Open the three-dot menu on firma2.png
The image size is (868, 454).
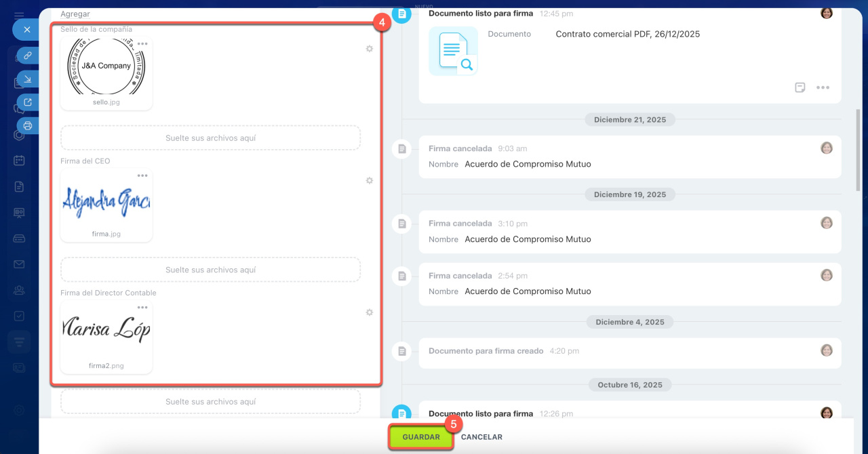click(x=142, y=308)
